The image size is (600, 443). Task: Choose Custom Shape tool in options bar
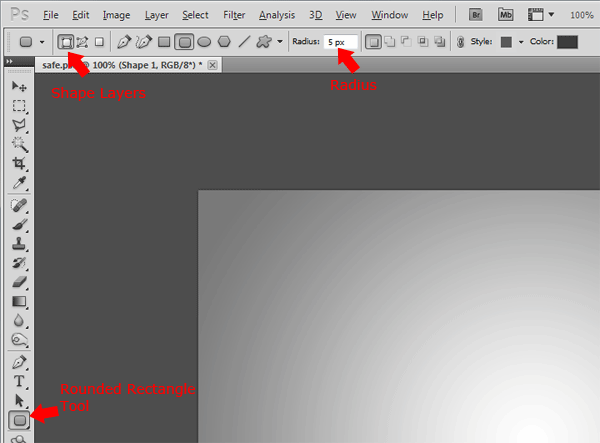pos(264,41)
